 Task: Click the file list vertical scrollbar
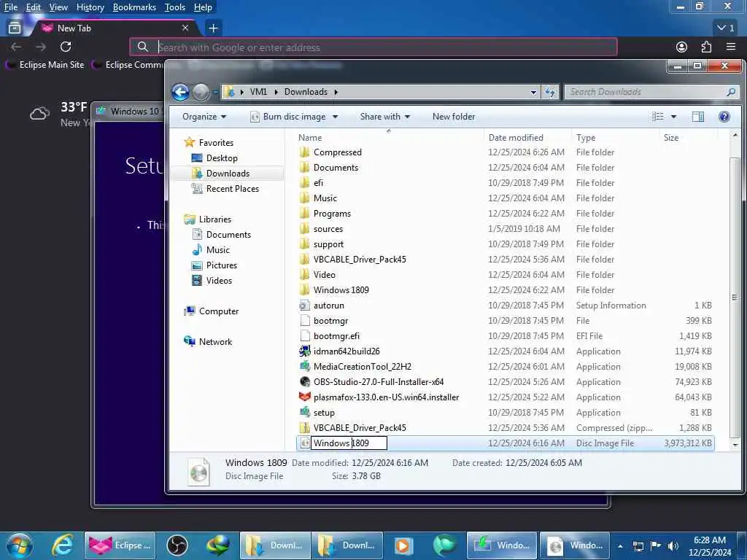(x=735, y=297)
